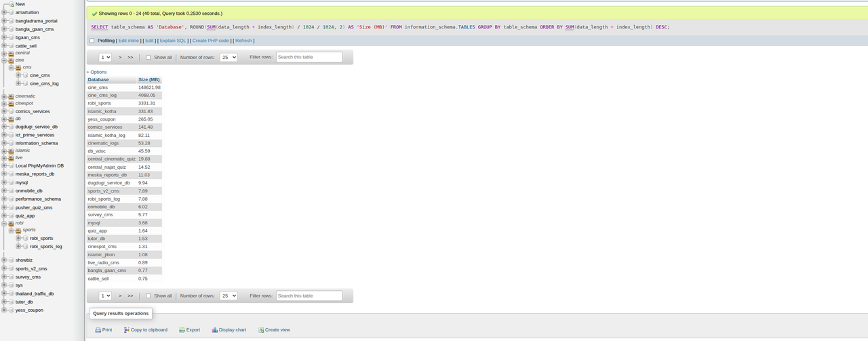
Task: Click the Export picture icon
Action: click(182, 330)
